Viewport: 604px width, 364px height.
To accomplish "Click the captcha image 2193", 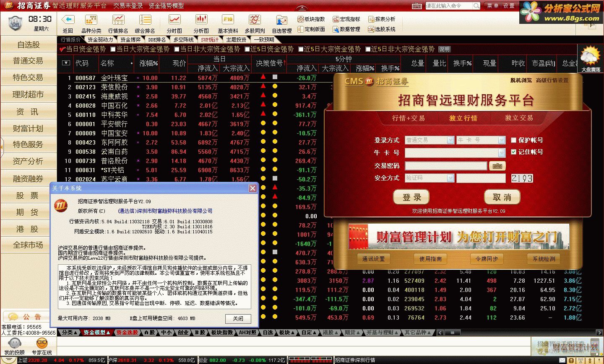I will click(x=522, y=178).
